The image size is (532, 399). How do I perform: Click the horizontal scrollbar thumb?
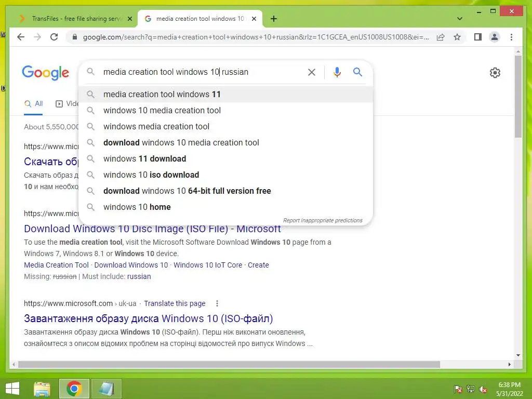[x=229, y=364]
